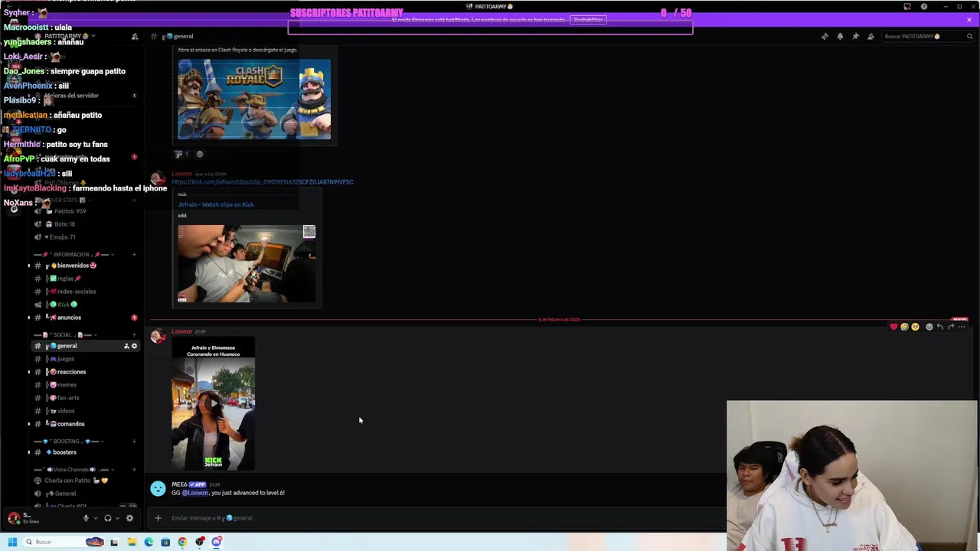Open the Discord inbox icon in title bar
The image size is (980, 551).
point(907,7)
